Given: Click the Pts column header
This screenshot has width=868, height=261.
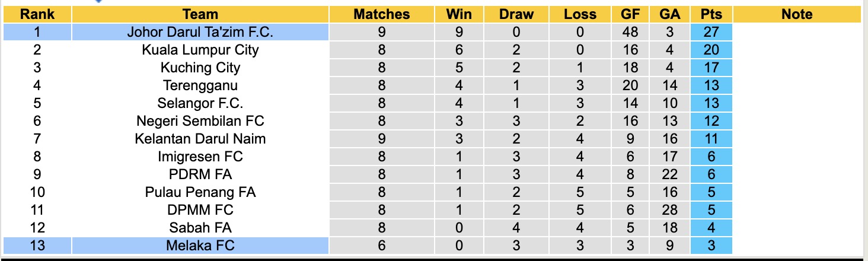Looking at the screenshot, I should (711, 14).
